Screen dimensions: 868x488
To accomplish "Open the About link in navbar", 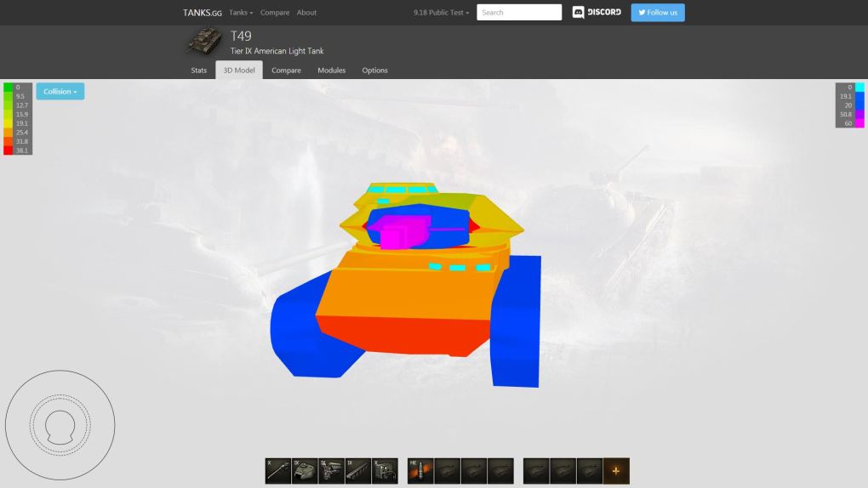I will pyautogui.click(x=306, y=13).
